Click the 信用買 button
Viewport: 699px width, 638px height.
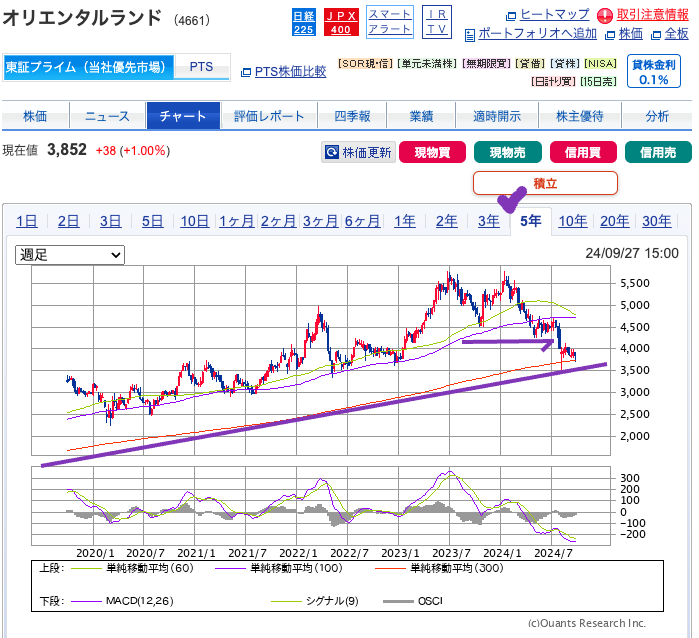[x=583, y=152]
